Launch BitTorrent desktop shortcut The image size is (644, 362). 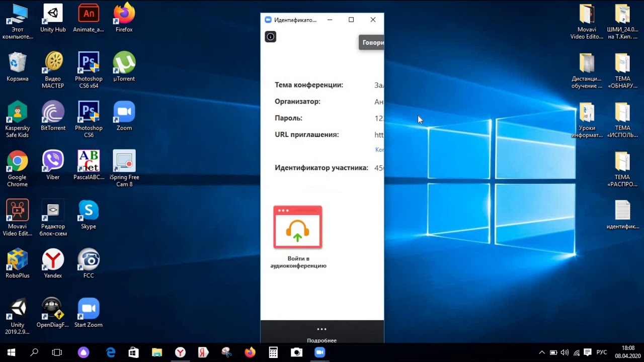tap(53, 117)
